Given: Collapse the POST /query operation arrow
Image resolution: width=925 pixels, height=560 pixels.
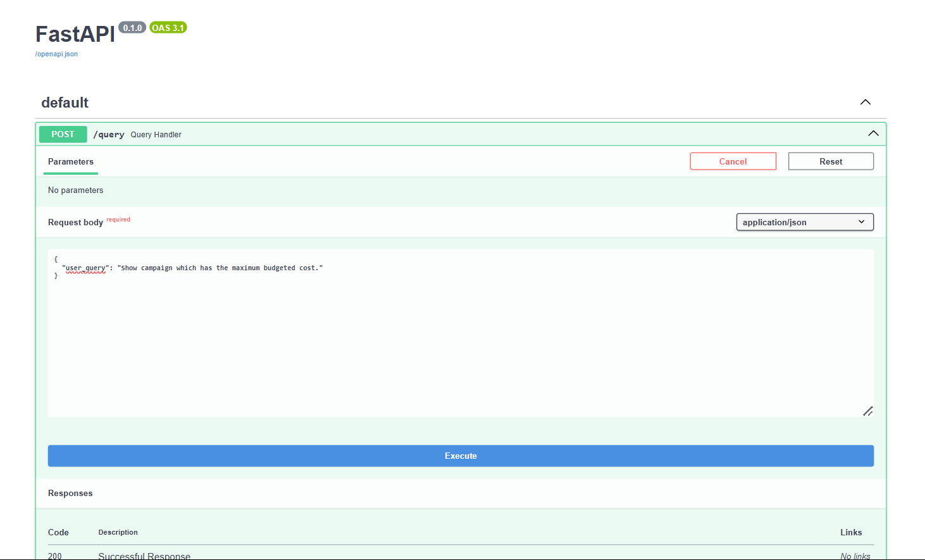Looking at the screenshot, I should tap(873, 134).
